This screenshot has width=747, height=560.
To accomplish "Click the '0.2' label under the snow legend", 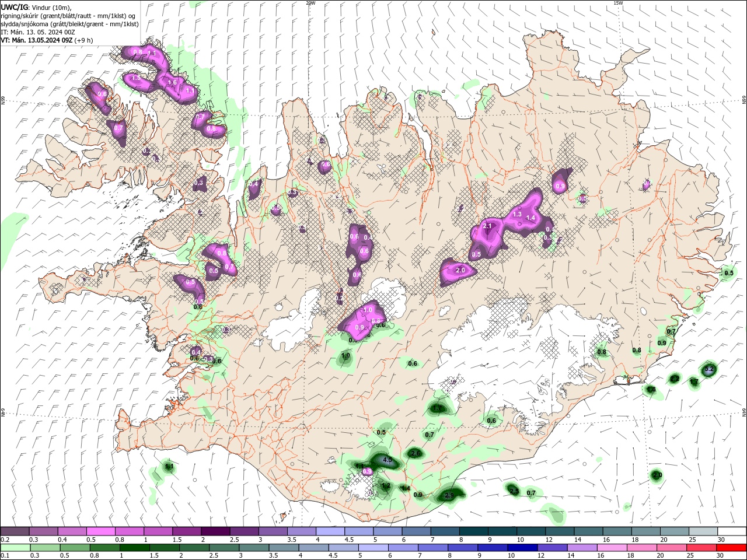I will [x=5, y=540].
